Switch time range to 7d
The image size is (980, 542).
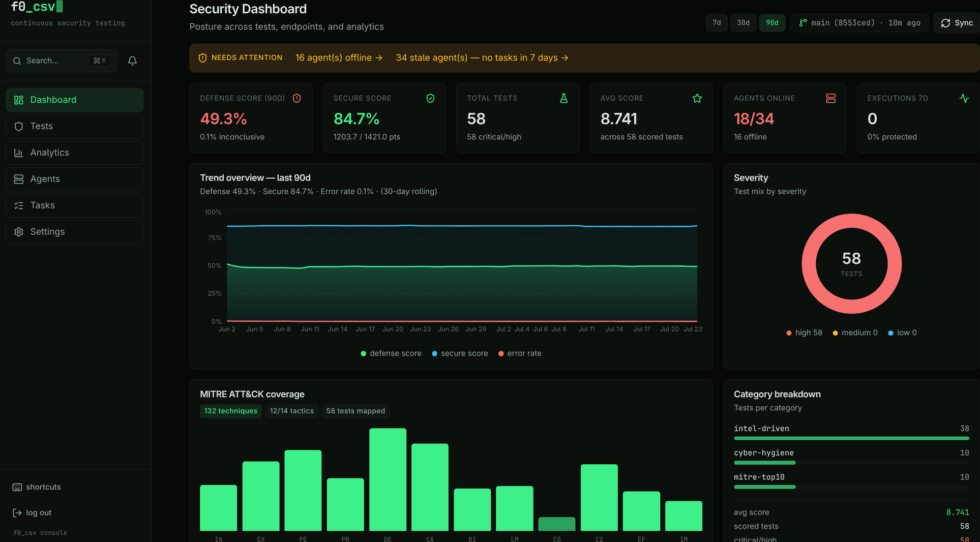tap(717, 23)
